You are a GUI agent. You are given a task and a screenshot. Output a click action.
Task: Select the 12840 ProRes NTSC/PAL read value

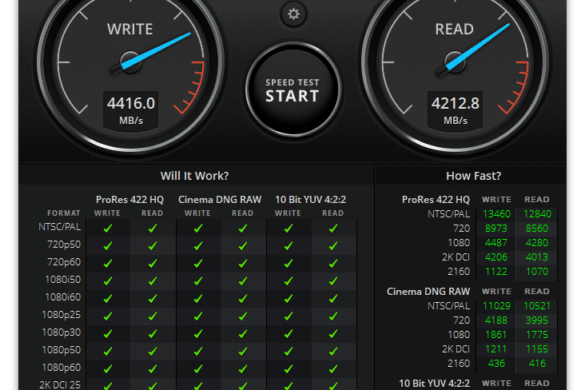coord(537,214)
